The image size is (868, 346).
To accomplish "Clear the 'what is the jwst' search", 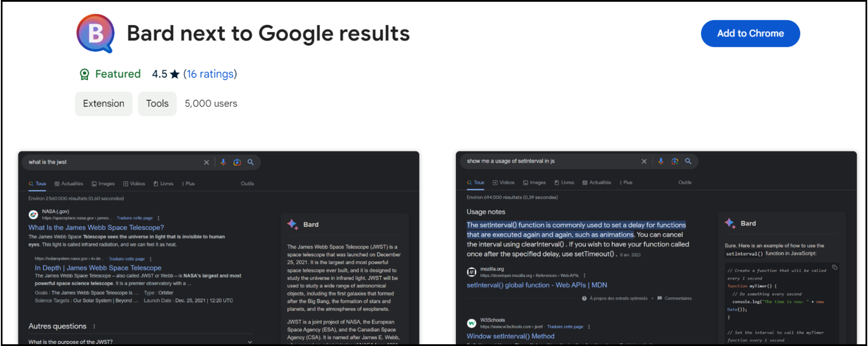I will coord(206,162).
